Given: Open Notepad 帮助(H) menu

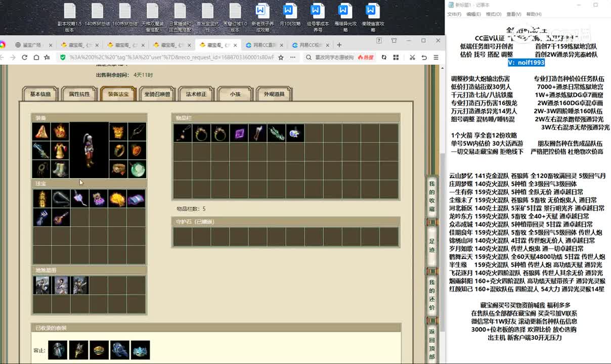Looking at the screenshot, I should (534, 14).
